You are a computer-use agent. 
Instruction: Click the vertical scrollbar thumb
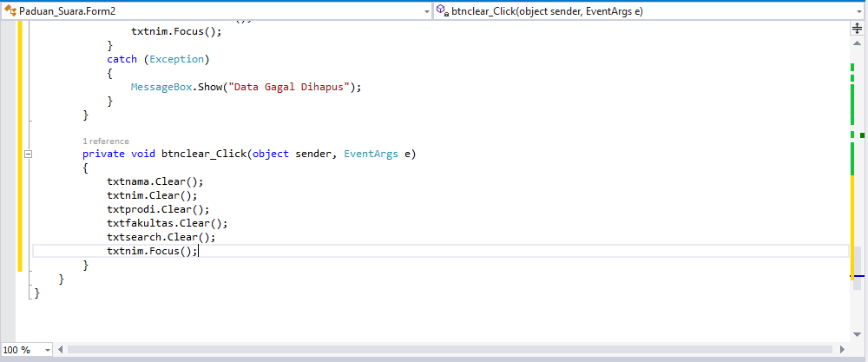click(857, 268)
